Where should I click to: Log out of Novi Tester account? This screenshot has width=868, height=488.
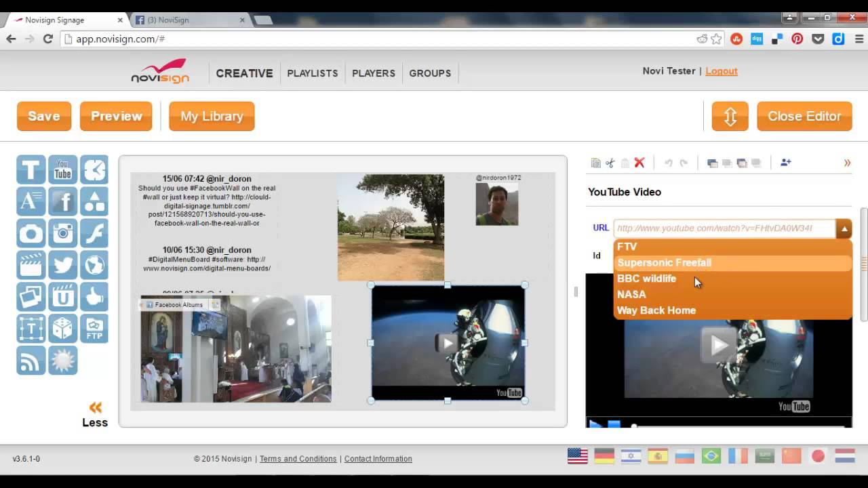point(722,71)
